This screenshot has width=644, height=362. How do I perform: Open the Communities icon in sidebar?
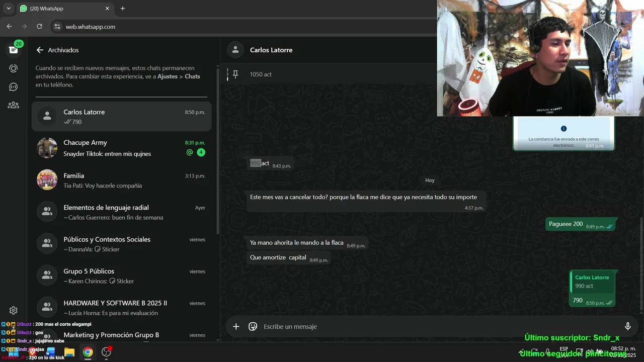pos(14,105)
